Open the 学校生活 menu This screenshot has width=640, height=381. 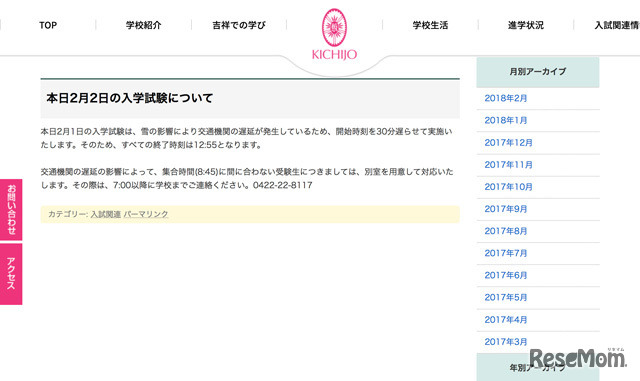[430, 25]
